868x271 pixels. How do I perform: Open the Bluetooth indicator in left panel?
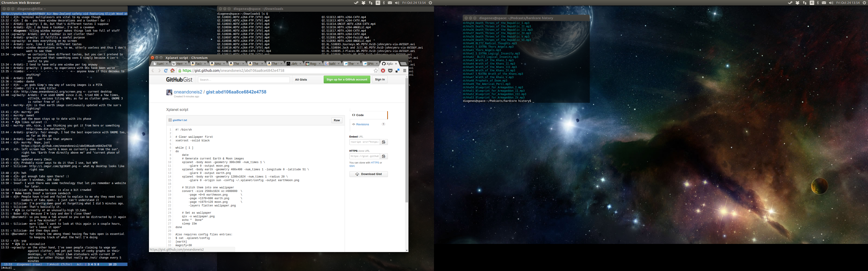pyautogui.click(x=384, y=3)
